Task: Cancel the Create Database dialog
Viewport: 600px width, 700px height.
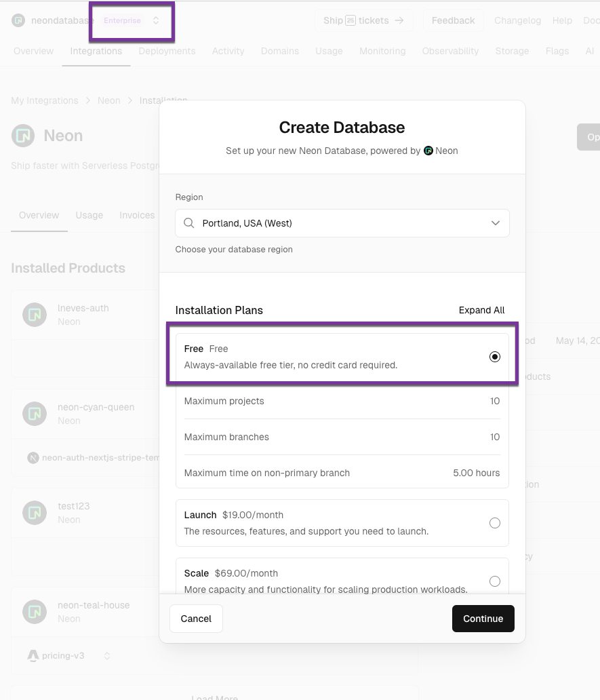Action: [x=196, y=619]
